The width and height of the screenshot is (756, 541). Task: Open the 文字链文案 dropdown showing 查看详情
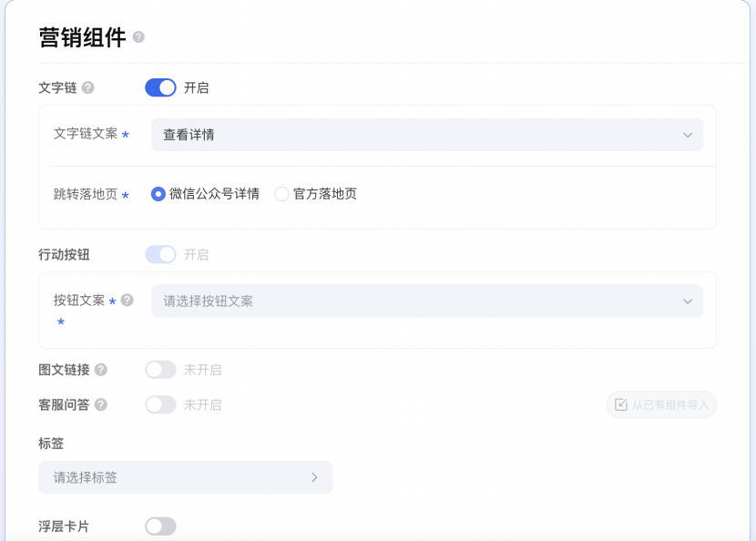[x=426, y=135]
